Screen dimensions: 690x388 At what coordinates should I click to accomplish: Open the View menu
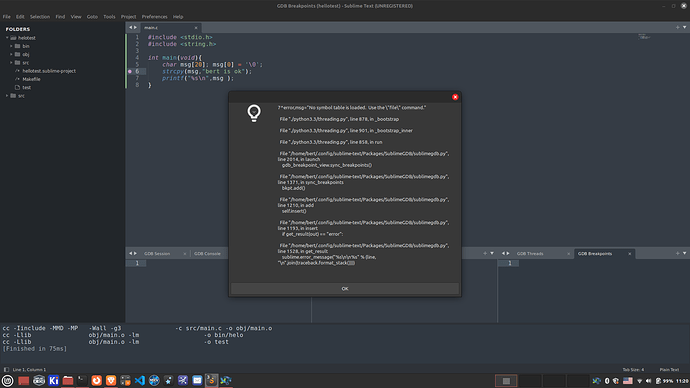[76, 17]
